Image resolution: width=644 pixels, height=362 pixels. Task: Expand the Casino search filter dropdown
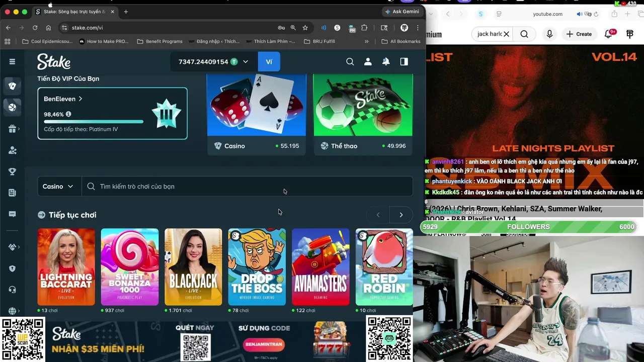click(x=58, y=187)
